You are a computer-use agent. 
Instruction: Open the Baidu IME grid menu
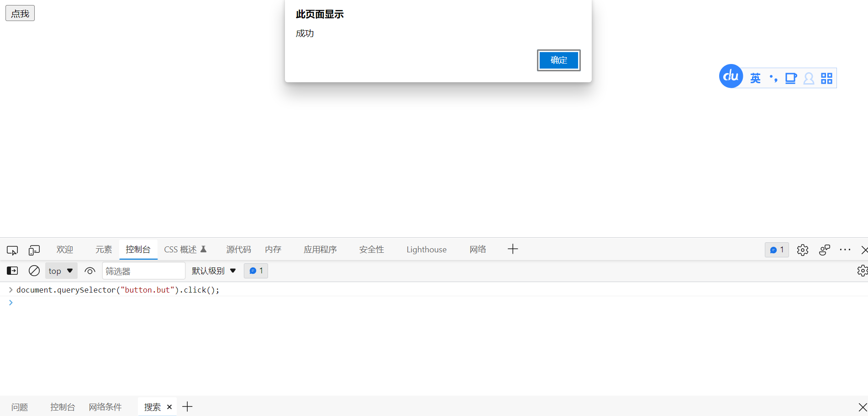[x=826, y=78]
